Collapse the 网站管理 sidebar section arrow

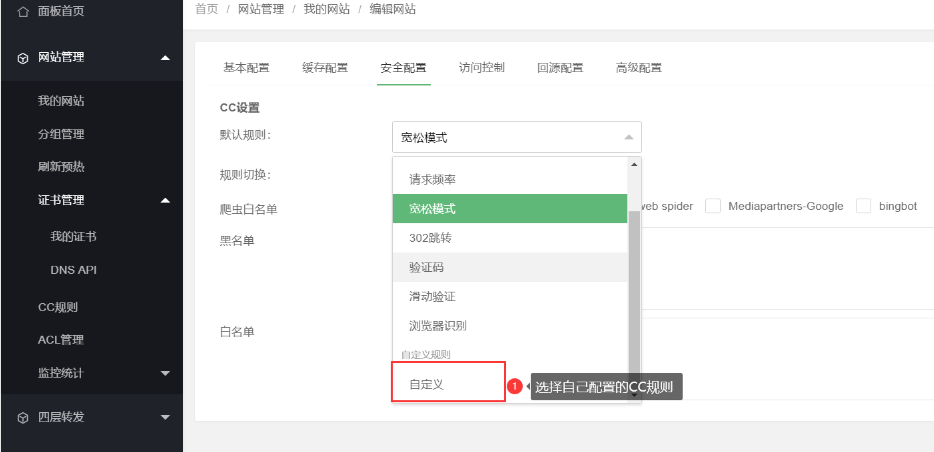point(166,58)
